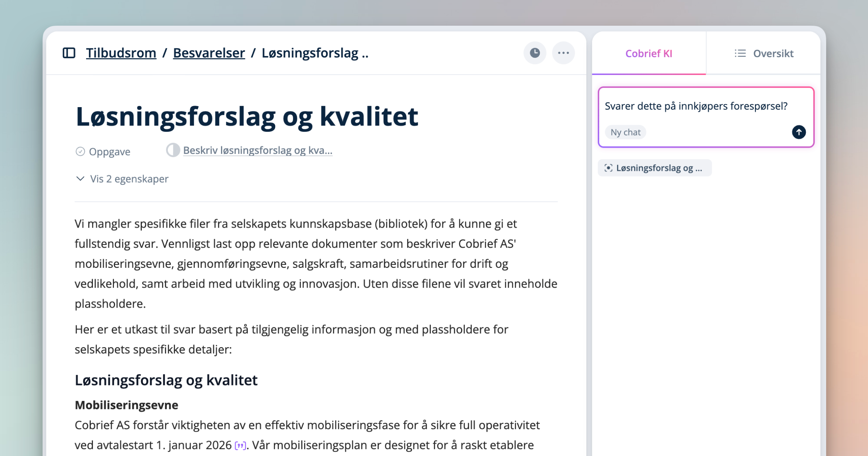
Task: Switch to the Cobrief KI tab
Action: pos(648,54)
